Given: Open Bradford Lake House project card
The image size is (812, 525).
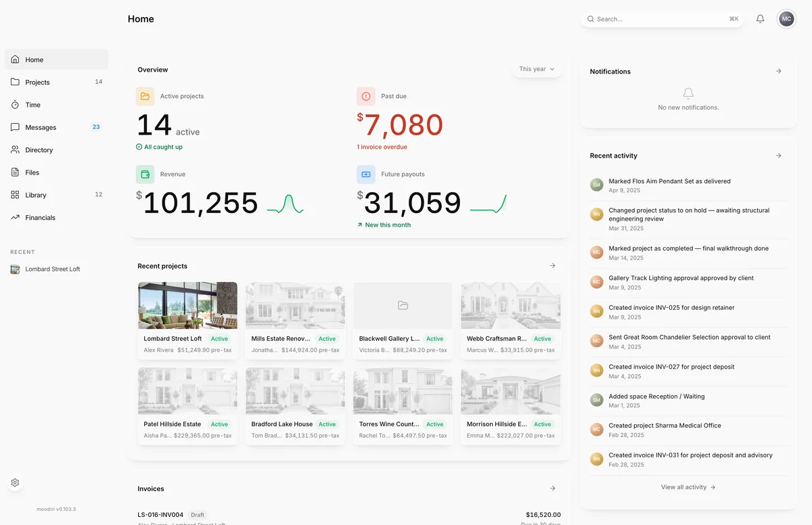Looking at the screenshot, I should [x=295, y=406].
